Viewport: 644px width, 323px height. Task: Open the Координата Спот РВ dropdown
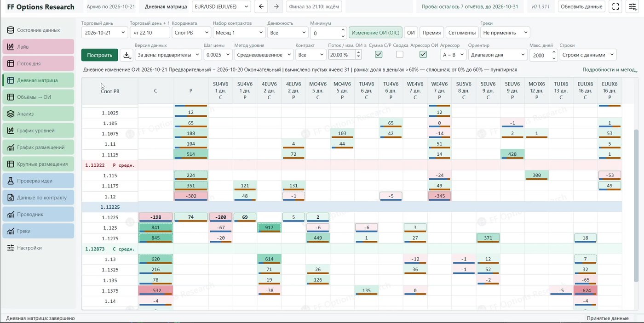tap(191, 33)
